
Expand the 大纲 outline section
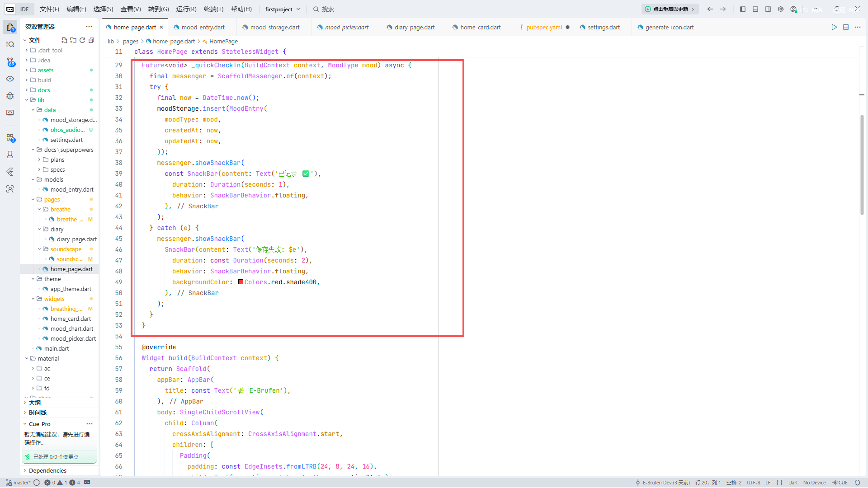pos(59,403)
